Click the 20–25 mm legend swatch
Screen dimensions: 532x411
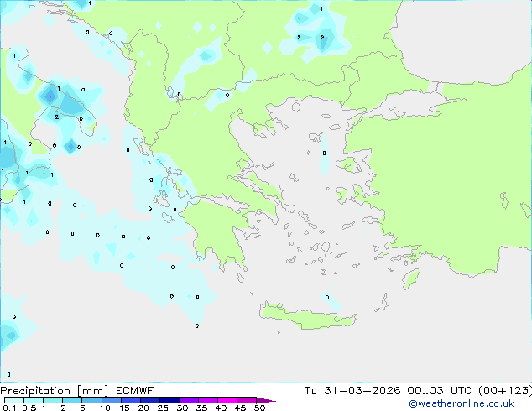pos(149,400)
